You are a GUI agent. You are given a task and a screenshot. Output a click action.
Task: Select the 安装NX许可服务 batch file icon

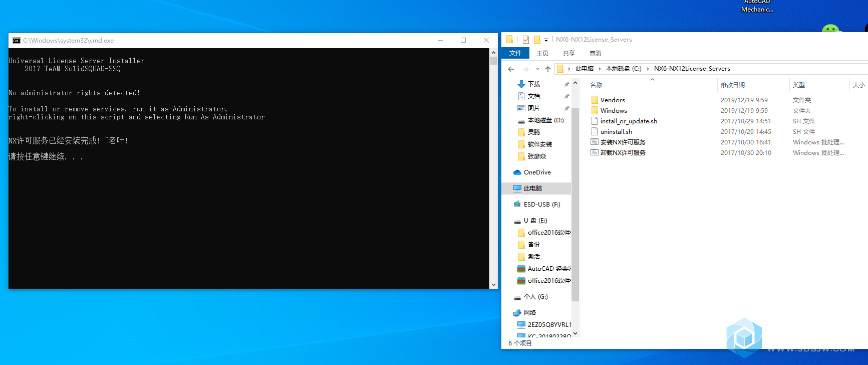click(x=595, y=142)
